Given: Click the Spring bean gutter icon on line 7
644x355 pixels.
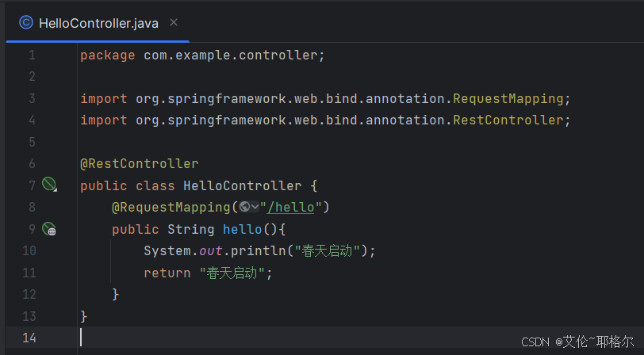Looking at the screenshot, I should (49, 185).
